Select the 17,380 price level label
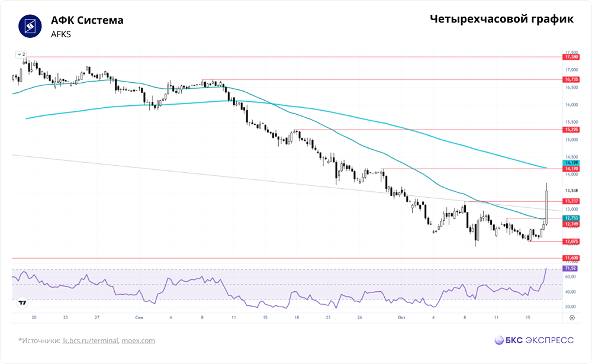The height and width of the screenshot is (364, 592). (x=571, y=57)
